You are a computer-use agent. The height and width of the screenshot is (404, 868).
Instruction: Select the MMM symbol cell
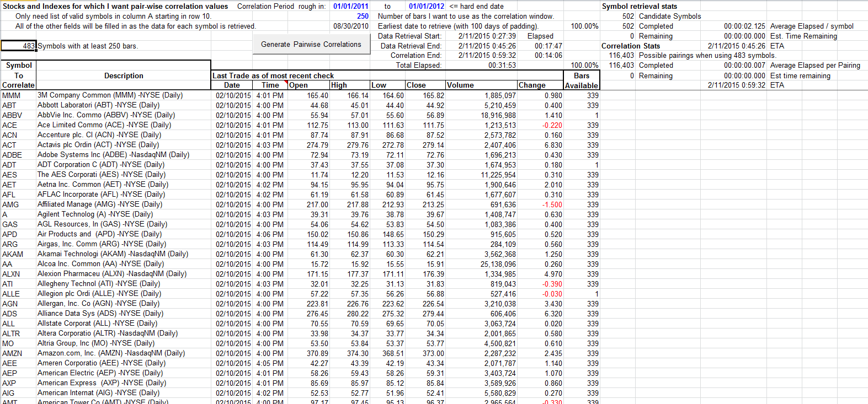(x=18, y=95)
